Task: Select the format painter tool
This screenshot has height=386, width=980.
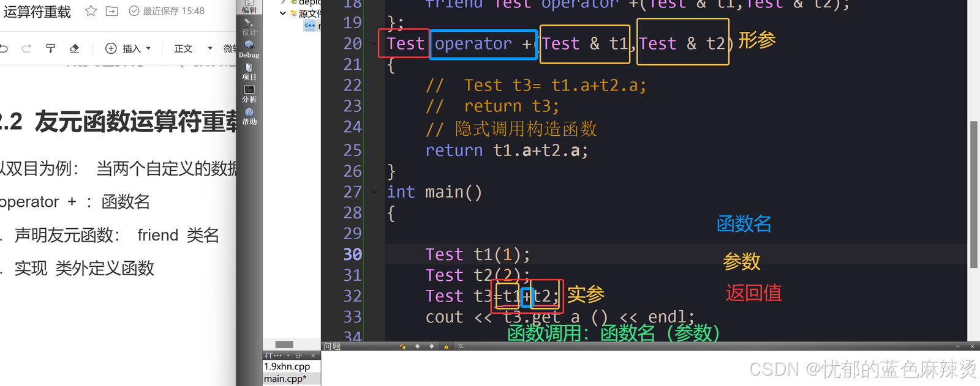Action: coord(50,48)
